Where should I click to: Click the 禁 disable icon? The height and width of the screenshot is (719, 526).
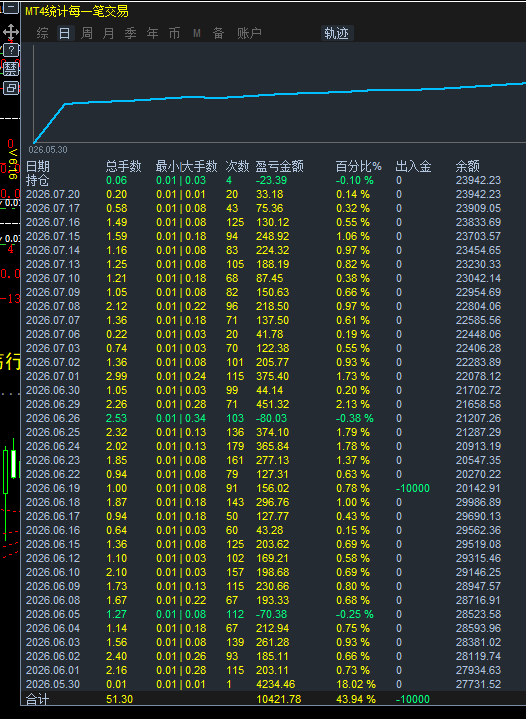click(11, 69)
